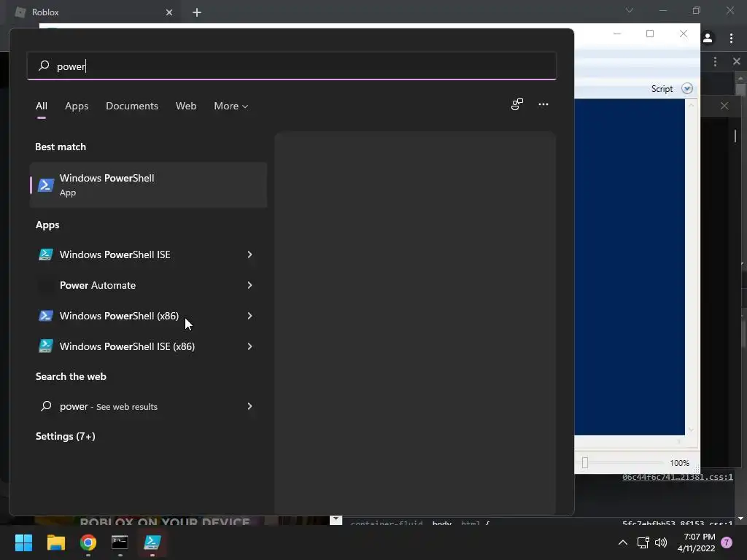Open the volume speaker tray icon
Screen dimensions: 747x560
coord(661,542)
